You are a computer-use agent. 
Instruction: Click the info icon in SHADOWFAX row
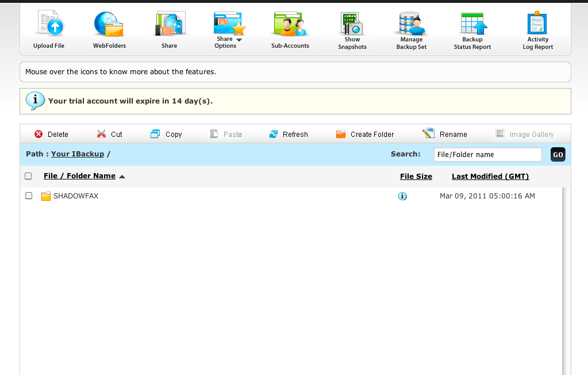[x=402, y=196]
